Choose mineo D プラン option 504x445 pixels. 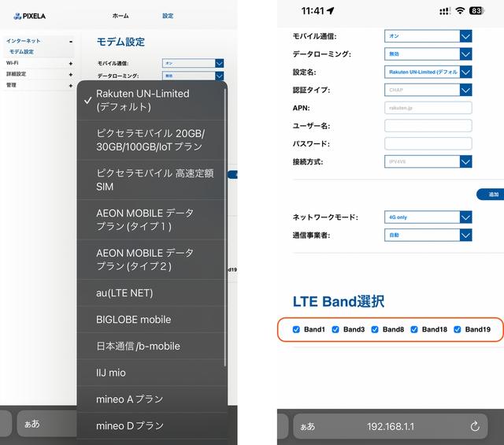click(x=151, y=426)
